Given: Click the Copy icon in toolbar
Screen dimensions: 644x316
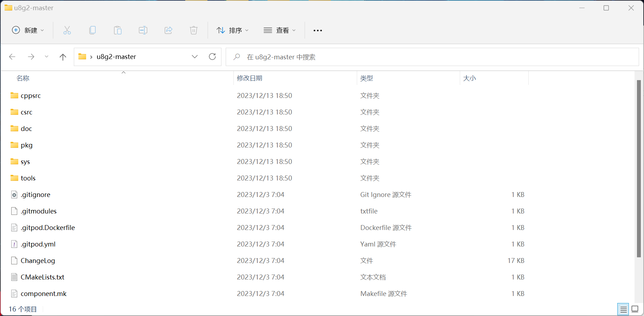Looking at the screenshot, I should (92, 30).
